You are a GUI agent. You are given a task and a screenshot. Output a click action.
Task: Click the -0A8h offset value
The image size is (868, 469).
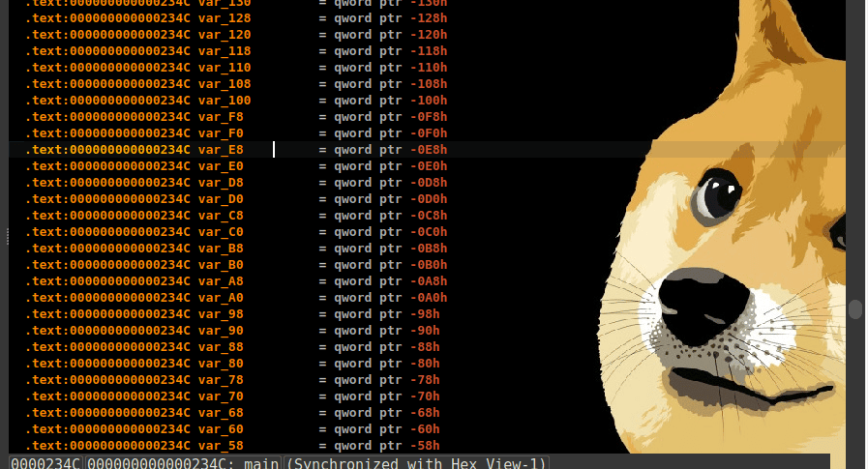tap(429, 281)
